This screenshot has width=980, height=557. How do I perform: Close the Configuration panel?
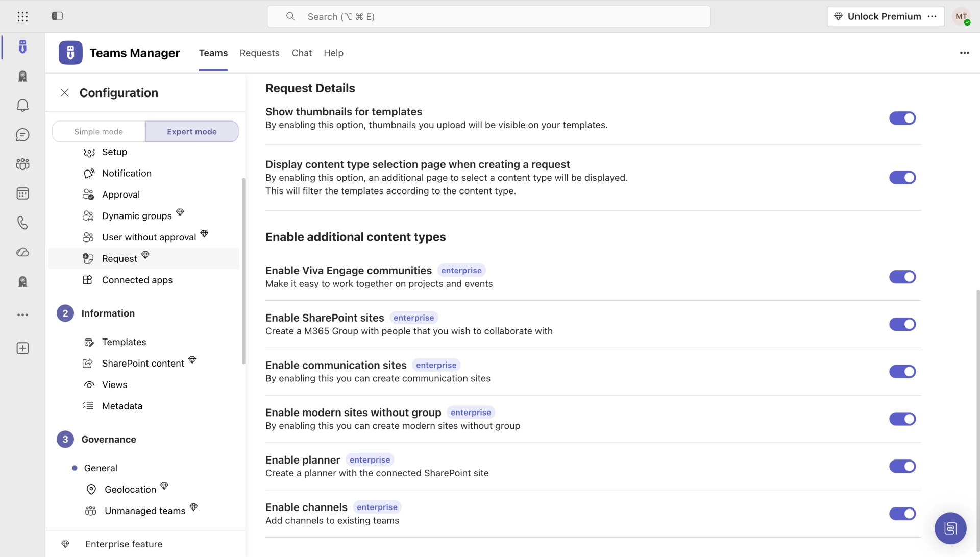pos(65,93)
